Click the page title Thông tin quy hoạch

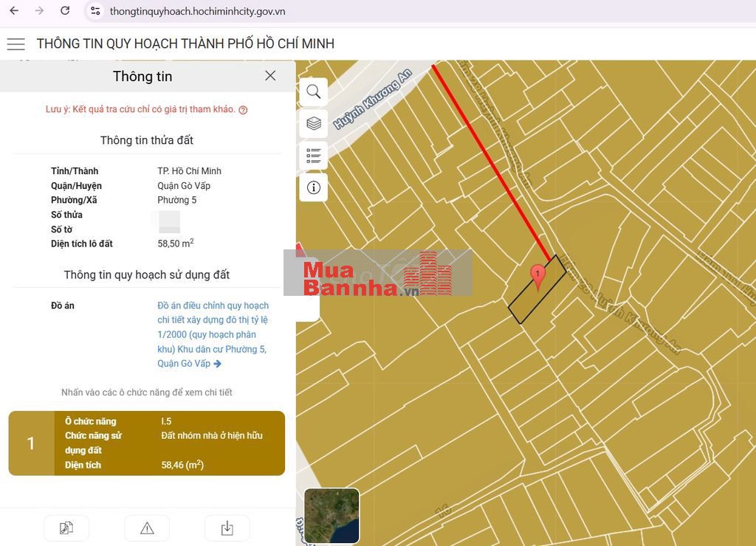[x=185, y=44]
